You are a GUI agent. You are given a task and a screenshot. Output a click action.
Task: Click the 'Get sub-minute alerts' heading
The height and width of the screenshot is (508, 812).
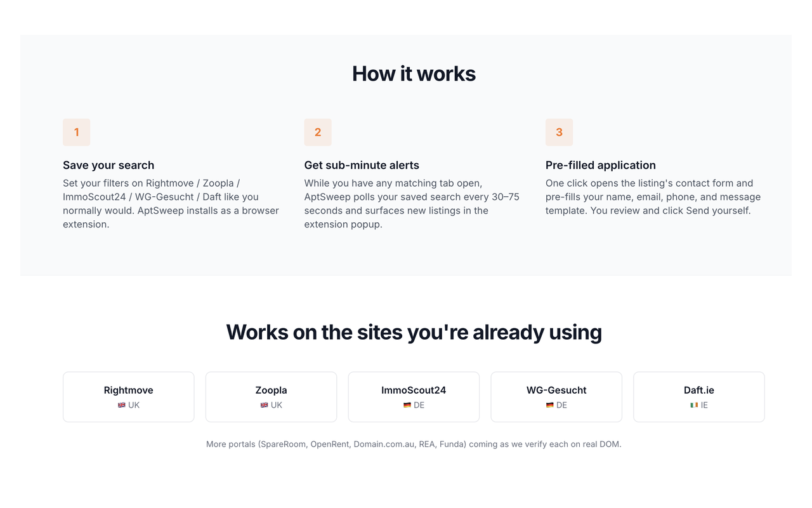pos(362,165)
